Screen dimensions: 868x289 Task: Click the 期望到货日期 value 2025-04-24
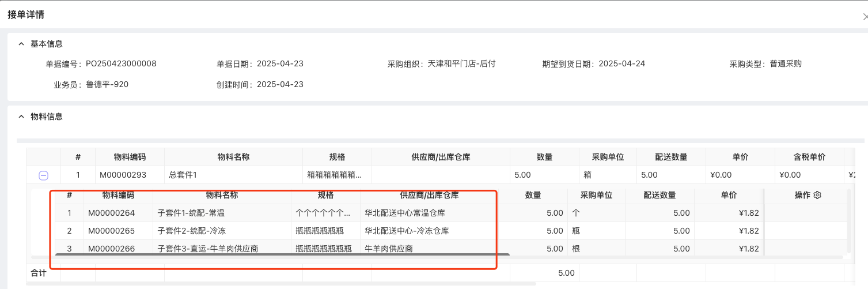coord(622,63)
